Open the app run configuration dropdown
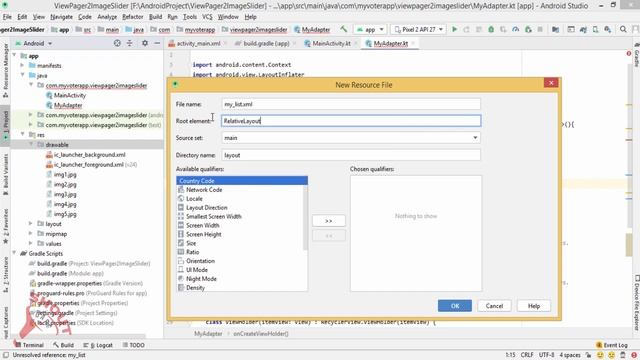 (370, 29)
